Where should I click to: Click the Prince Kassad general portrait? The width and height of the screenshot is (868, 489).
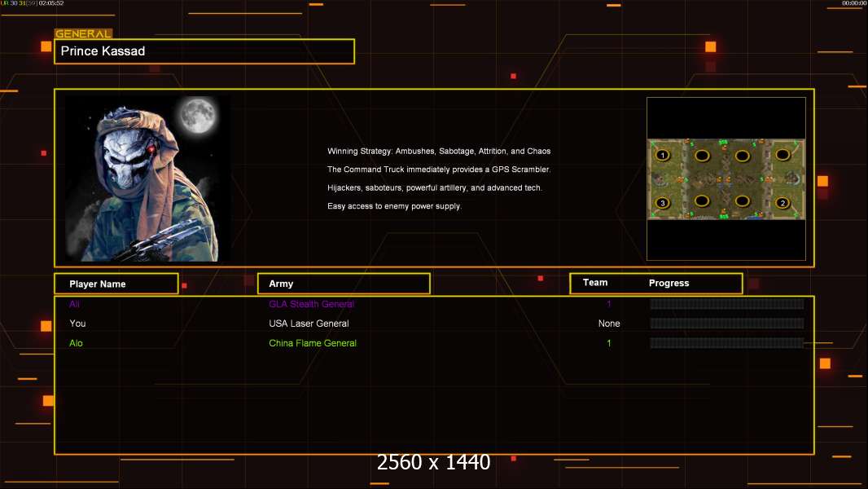click(148, 178)
